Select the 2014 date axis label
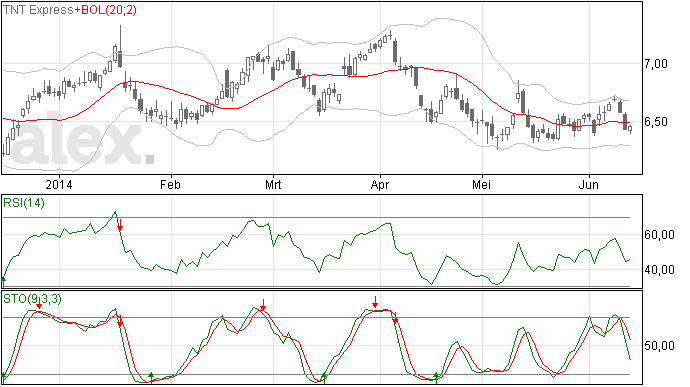This screenshot has height=387, width=690. click(x=59, y=185)
